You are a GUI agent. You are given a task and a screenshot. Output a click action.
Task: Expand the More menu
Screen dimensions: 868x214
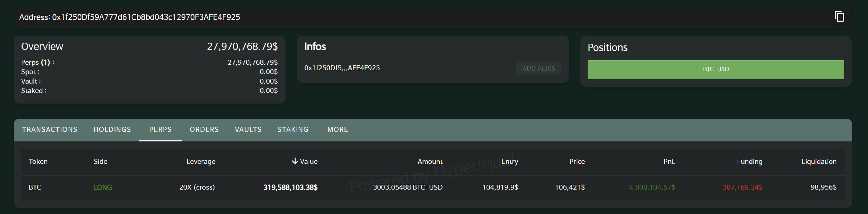point(338,130)
